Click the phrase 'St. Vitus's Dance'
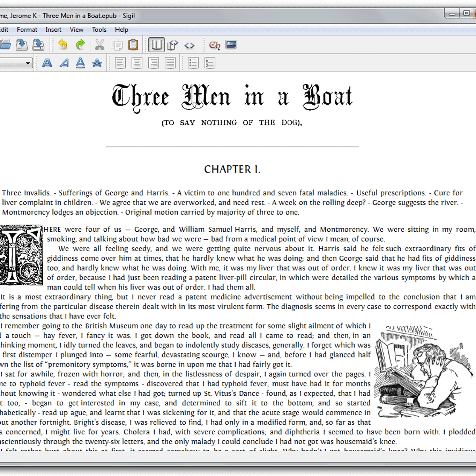476x476 pixels. pyautogui.click(x=232, y=393)
